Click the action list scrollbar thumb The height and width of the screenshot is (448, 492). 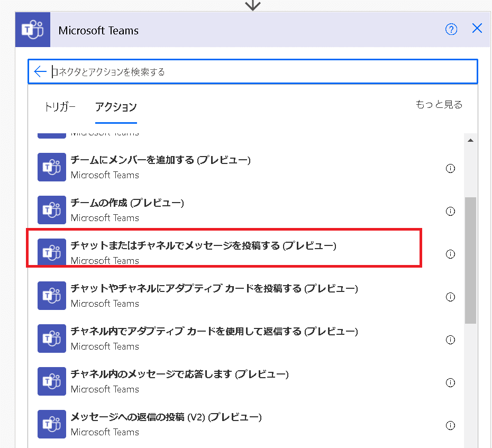pyautogui.click(x=470, y=260)
